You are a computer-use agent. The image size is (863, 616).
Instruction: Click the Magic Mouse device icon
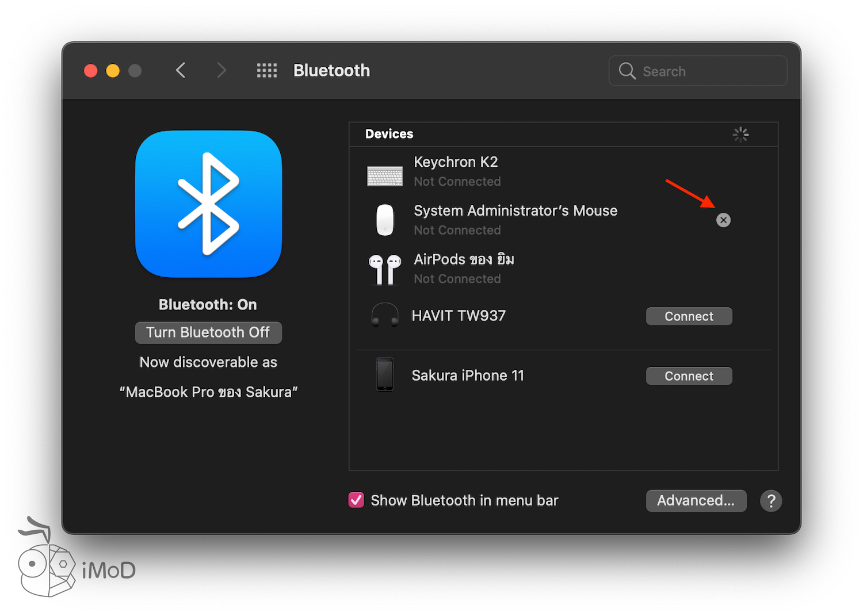click(x=384, y=220)
